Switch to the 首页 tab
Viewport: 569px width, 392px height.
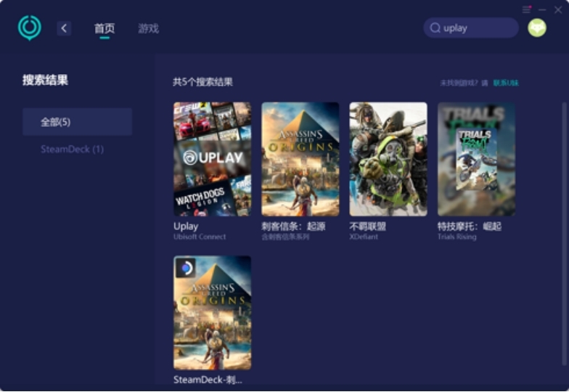105,28
